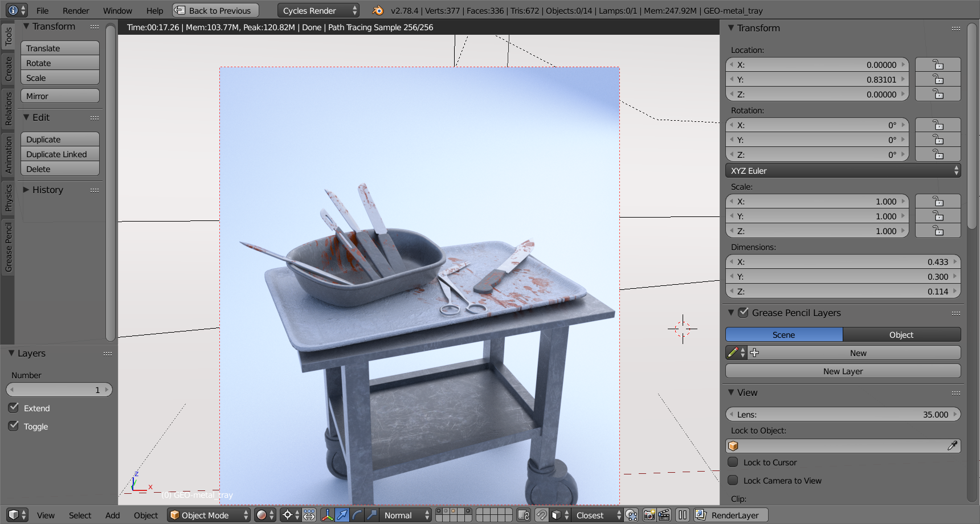Click the OpenGL render camera icon
980x524 pixels.
tap(649, 515)
